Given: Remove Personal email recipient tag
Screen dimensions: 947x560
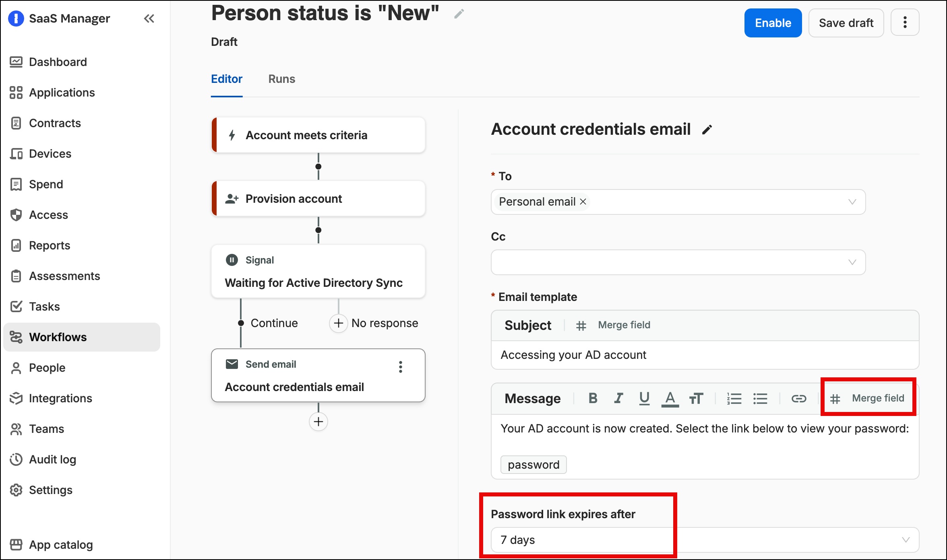Looking at the screenshot, I should (583, 202).
